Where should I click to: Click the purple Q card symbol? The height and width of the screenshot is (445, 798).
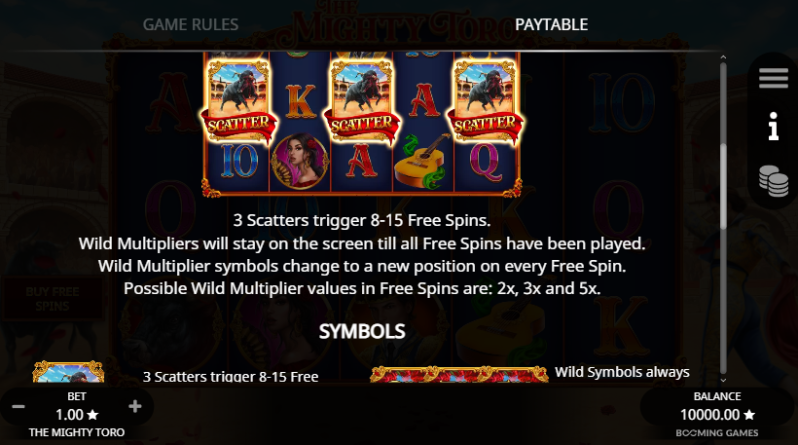[486, 161]
